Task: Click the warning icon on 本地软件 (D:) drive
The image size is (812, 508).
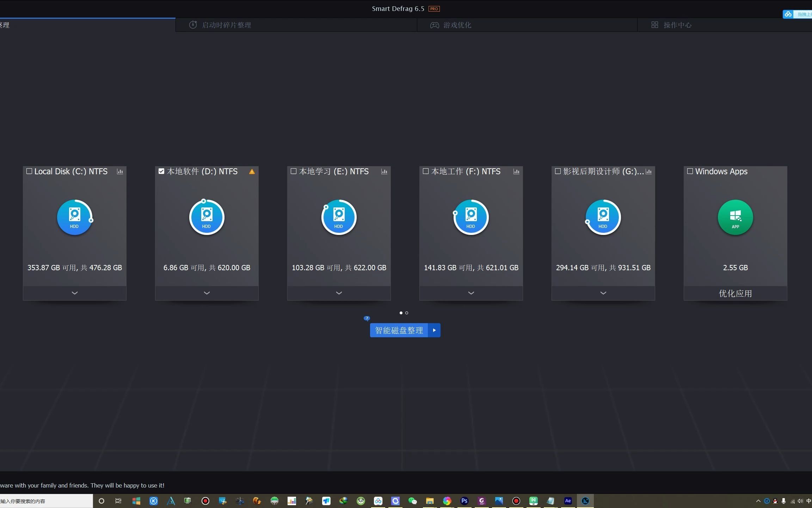Action: [x=252, y=171]
